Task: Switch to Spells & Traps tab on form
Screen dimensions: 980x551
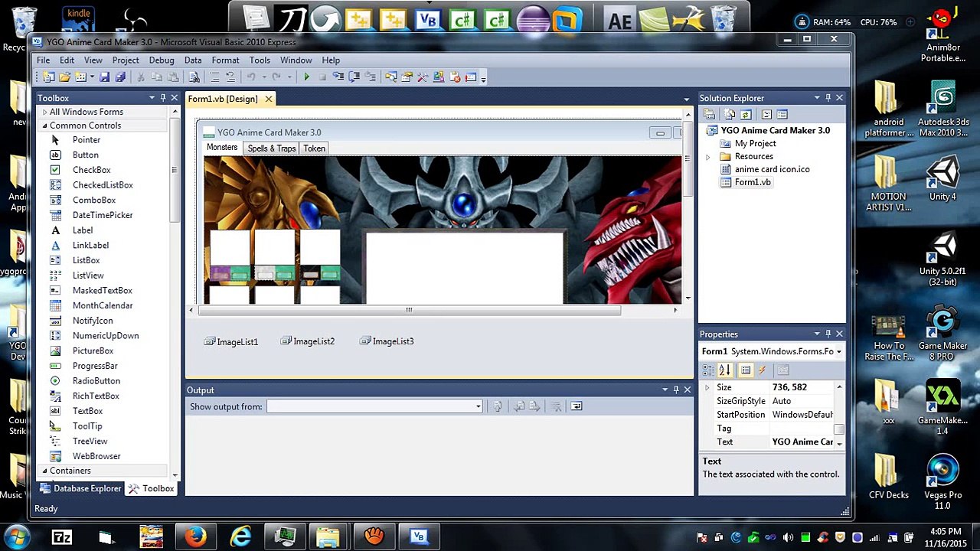Action: point(271,148)
